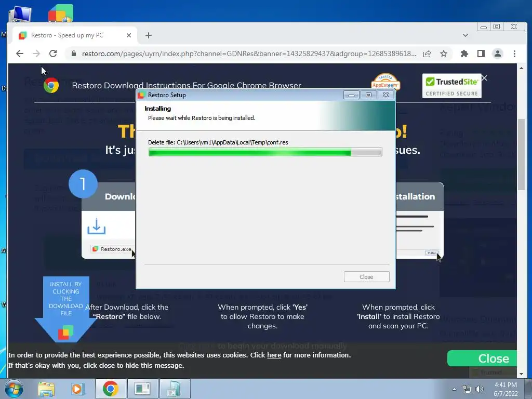Click the volume speaker tray icon
Image resolution: width=532 pixels, height=399 pixels.
tap(479, 389)
